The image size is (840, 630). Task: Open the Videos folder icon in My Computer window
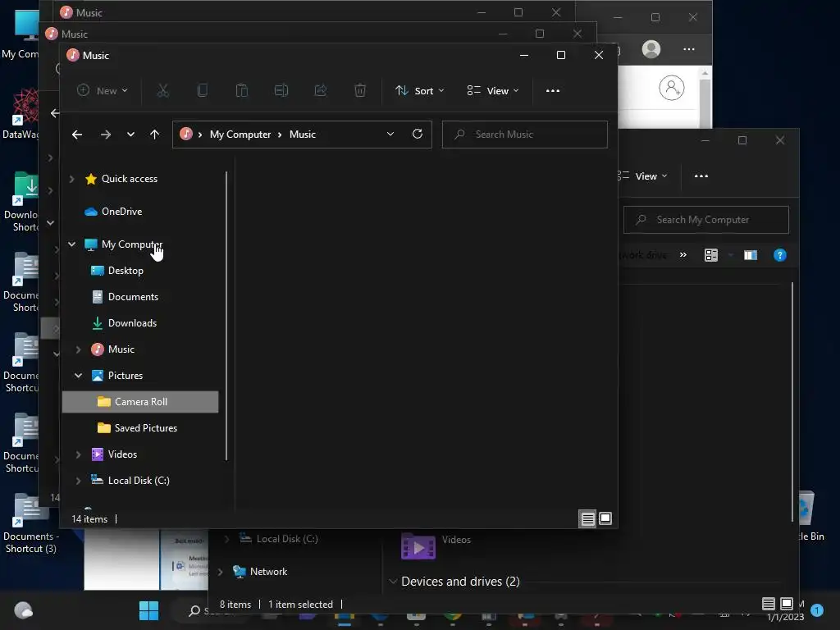pos(418,546)
